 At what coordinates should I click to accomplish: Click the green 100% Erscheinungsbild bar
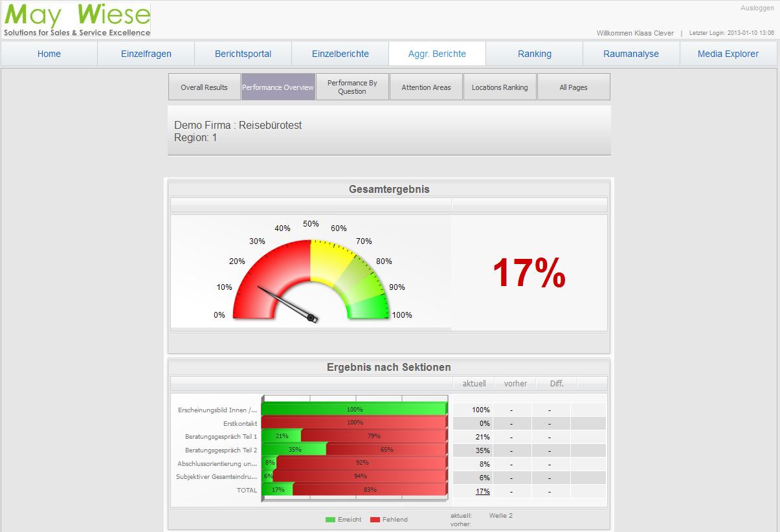[354, 410]
